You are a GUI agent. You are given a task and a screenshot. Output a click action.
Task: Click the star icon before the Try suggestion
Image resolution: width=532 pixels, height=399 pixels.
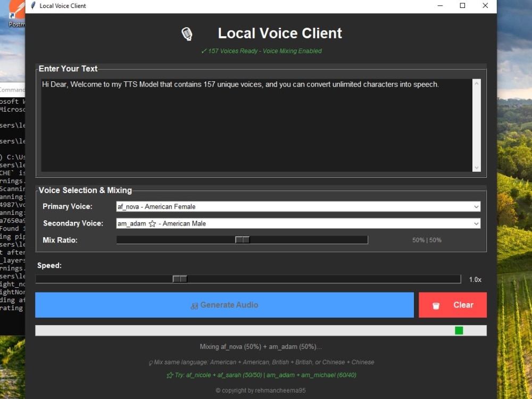click(170, 375)
